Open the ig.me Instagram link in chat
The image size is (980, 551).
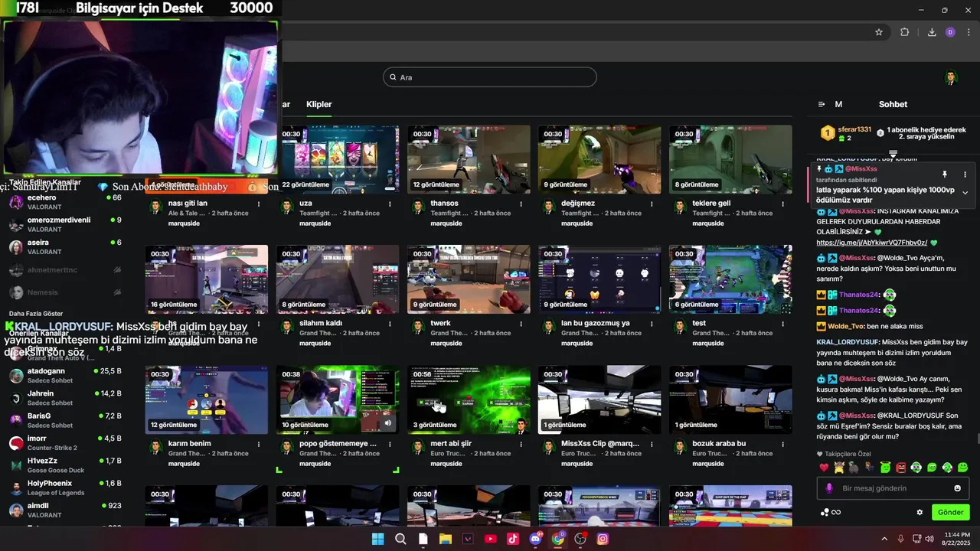[x=871, y=243]
